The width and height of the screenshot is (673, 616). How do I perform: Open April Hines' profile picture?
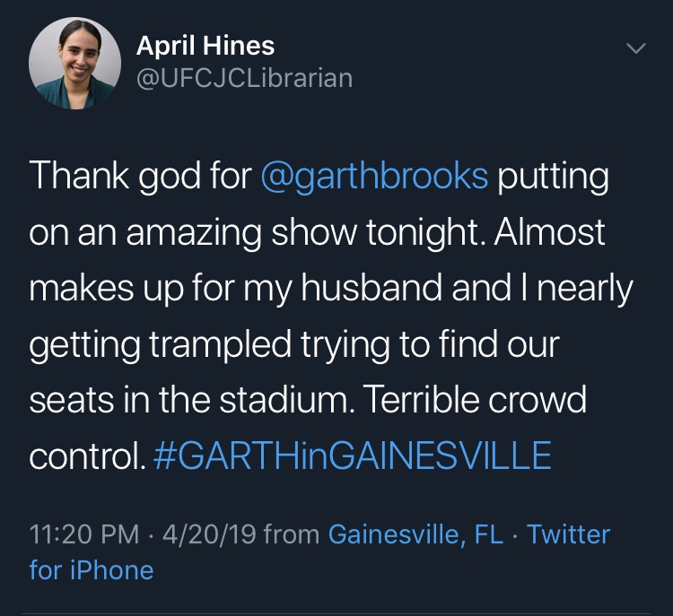74,64
